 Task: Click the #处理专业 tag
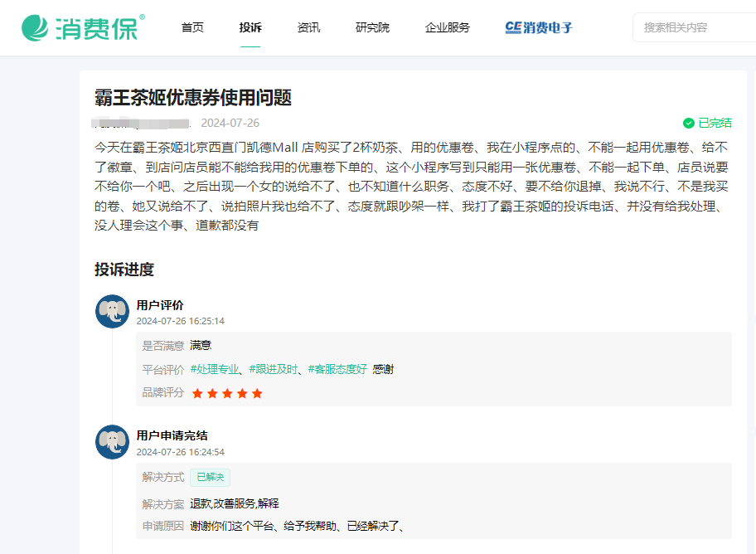pos(215,370)
